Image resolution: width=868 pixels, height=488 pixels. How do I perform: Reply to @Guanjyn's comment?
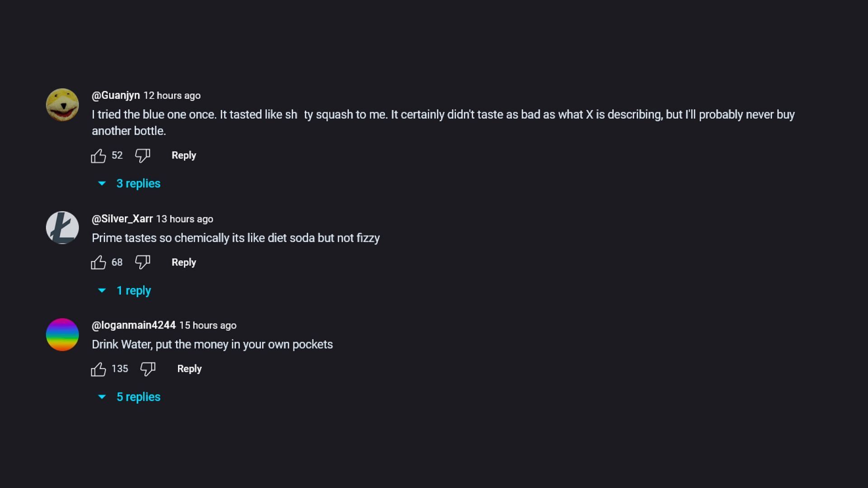(184, 155)
